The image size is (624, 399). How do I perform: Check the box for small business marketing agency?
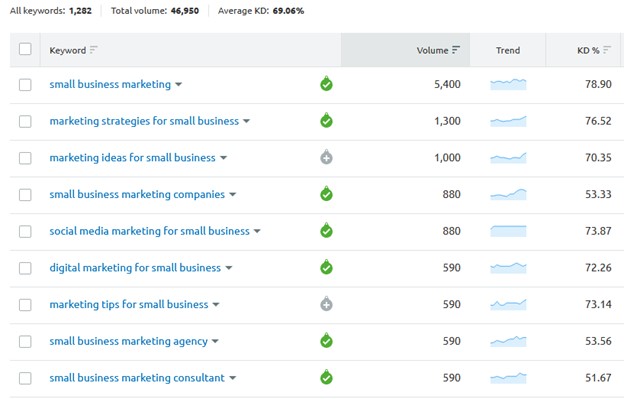coord(25,341)
